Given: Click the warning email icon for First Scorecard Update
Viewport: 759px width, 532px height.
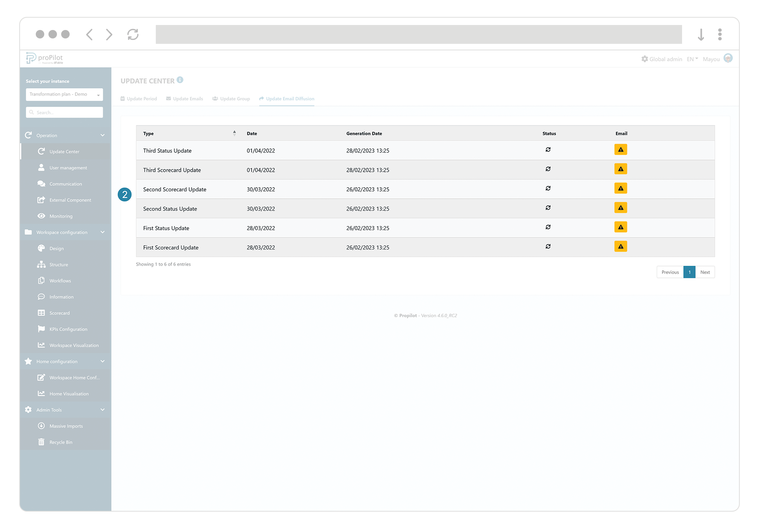Looking at the screenshot, I should (621, 246).
